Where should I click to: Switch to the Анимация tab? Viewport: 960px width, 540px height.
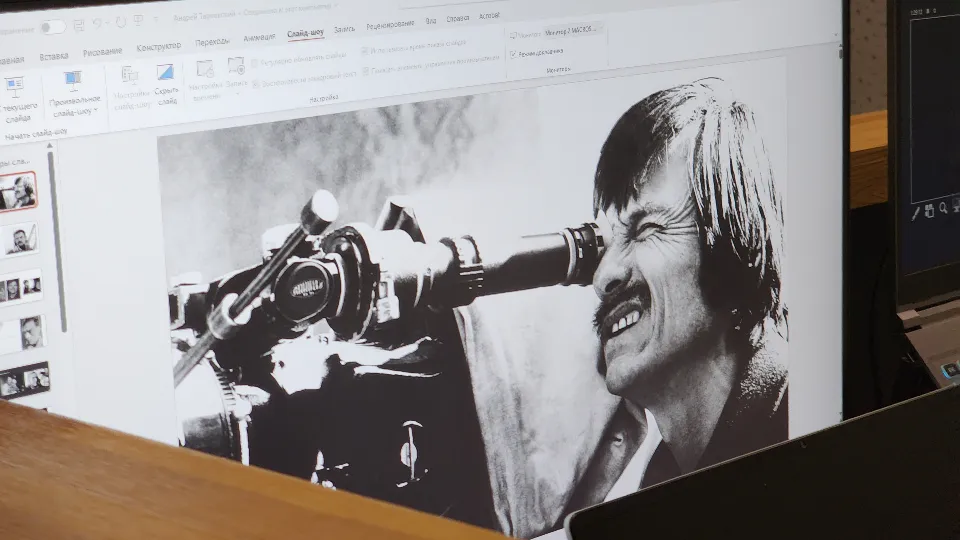pos(259,38)
